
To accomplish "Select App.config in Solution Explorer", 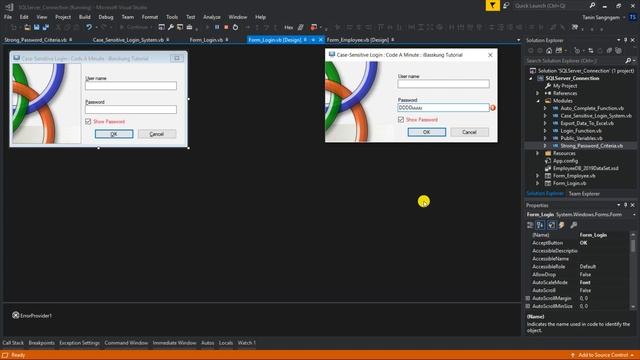I will pyautogui.click(x=565, y=161).
